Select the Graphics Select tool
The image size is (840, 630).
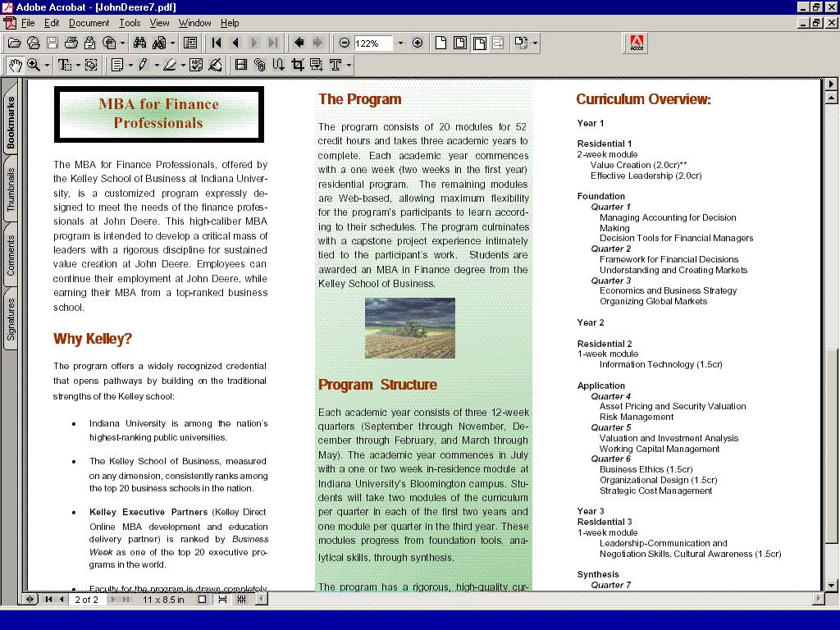(91, 66)
